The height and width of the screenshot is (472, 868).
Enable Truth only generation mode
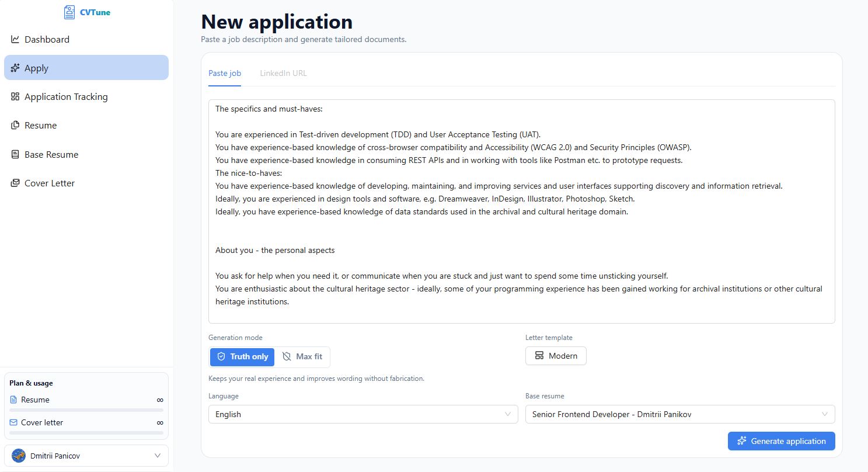point(242,356)
